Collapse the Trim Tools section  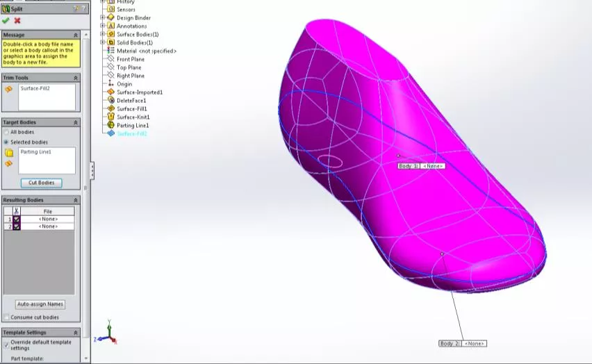point(76,78)
